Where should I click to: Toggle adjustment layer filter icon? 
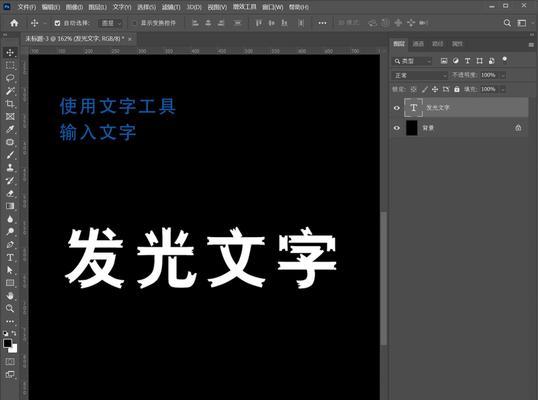456,61
